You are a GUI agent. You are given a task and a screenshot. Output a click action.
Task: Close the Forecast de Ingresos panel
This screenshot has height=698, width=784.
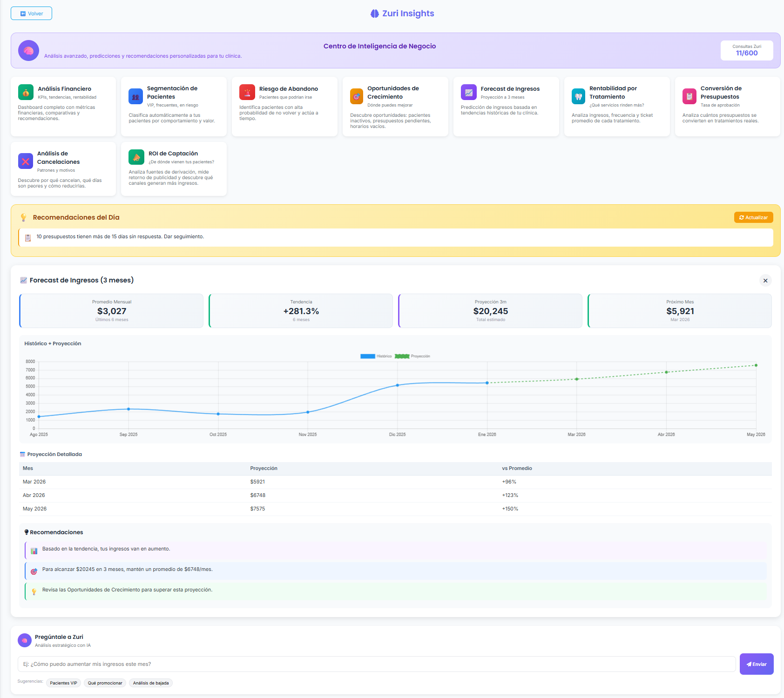(765, 281)
